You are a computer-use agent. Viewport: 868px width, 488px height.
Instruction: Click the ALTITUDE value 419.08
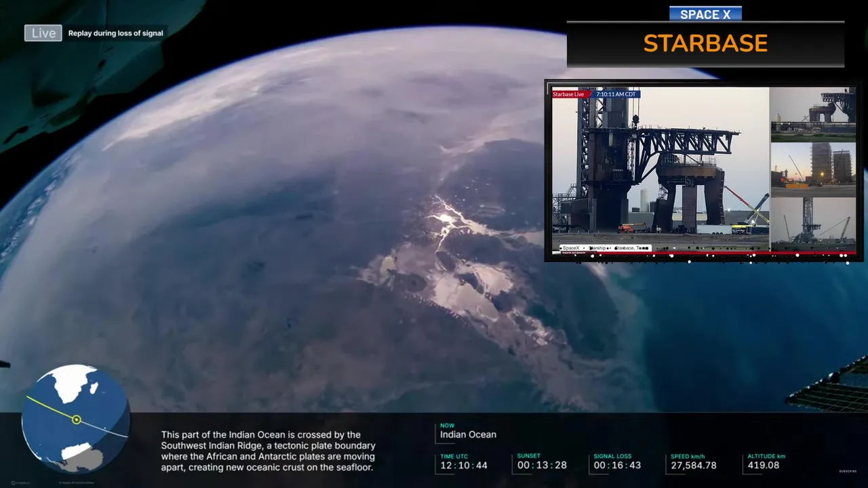point(763,465)
